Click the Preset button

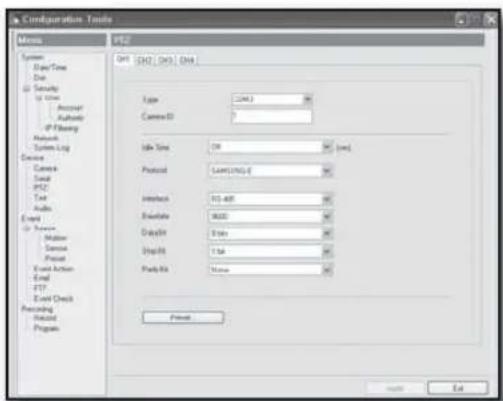(183, 317)
